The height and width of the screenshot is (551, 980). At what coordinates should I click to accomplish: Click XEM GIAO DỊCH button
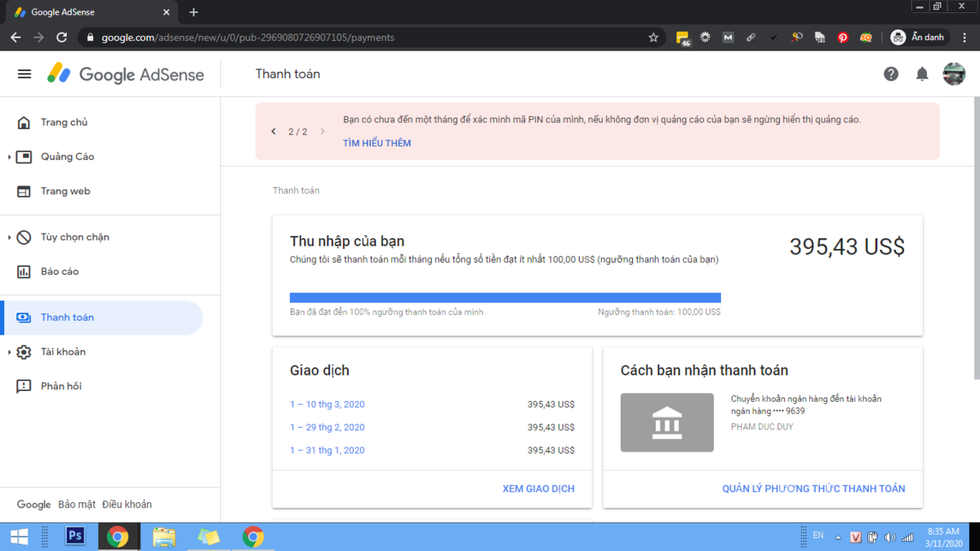click(538, 489)
